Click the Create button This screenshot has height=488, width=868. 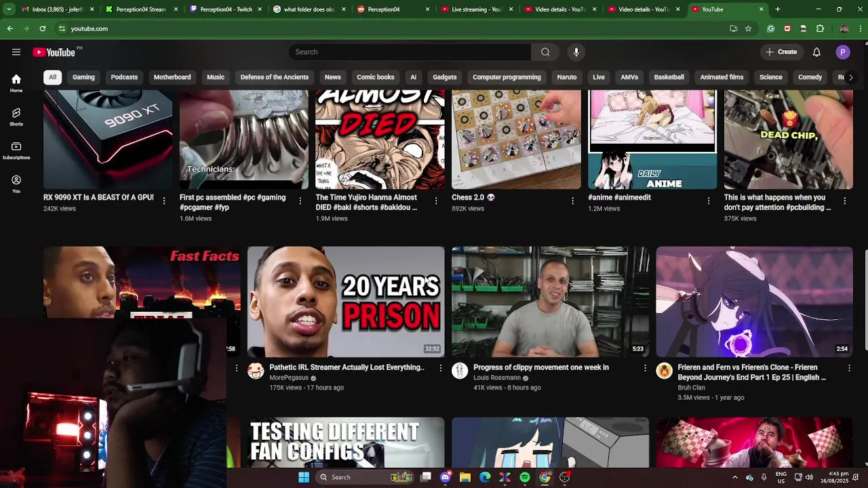click(781, 52)
